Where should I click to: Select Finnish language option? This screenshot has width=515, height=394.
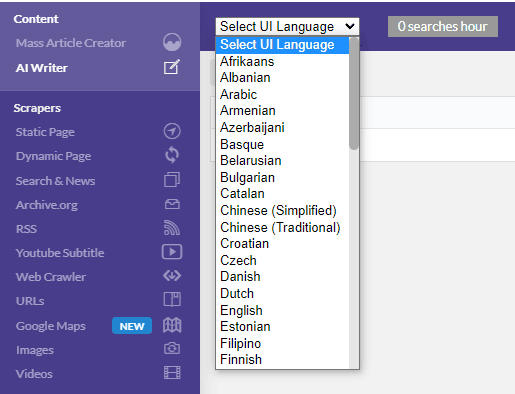[282, 360]
